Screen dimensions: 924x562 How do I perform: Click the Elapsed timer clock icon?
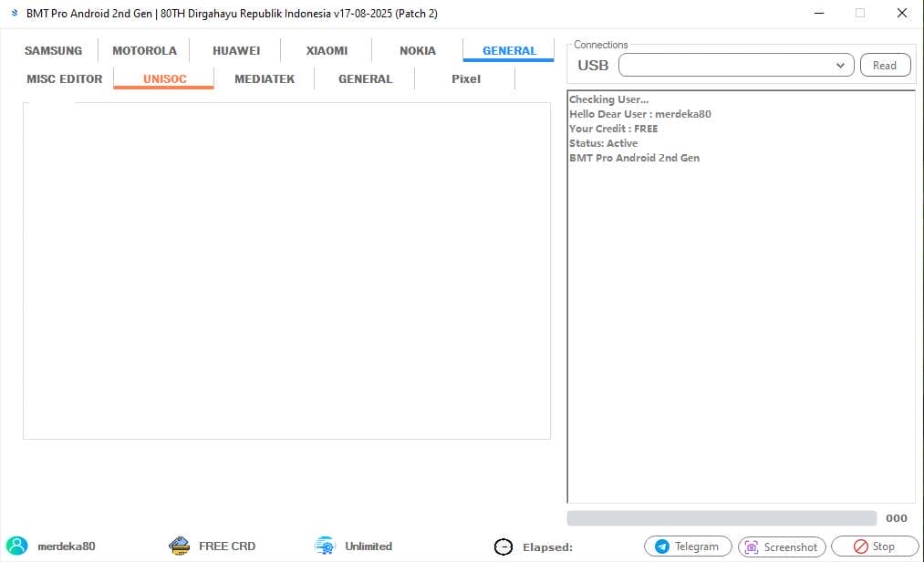click(504, 546)
